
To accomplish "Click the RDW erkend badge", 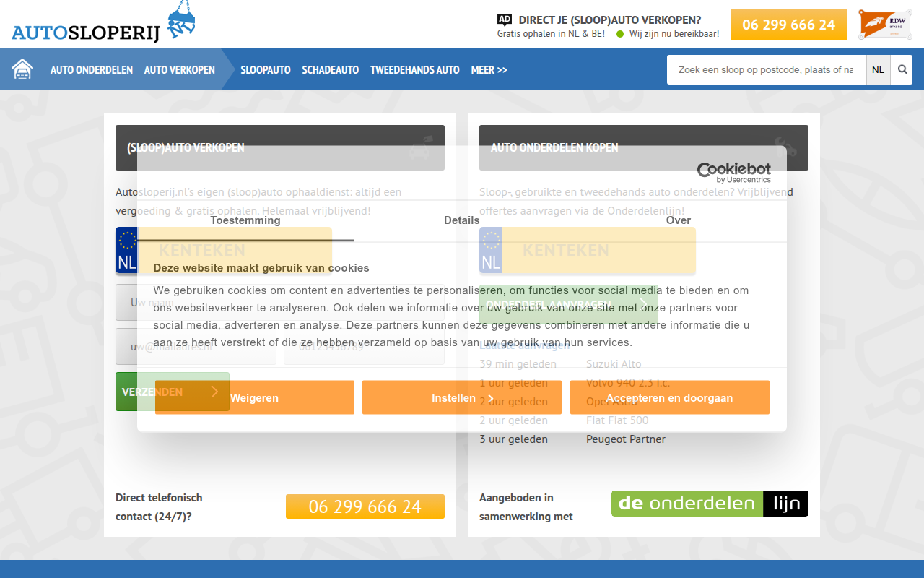I will pyautogui.click(x=885, y=24).
